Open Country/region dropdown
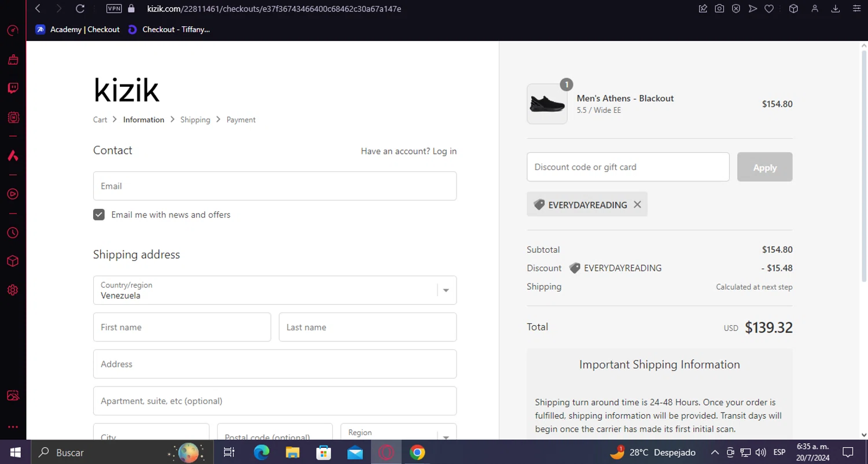868x464 pixels. tap(275, 290)
